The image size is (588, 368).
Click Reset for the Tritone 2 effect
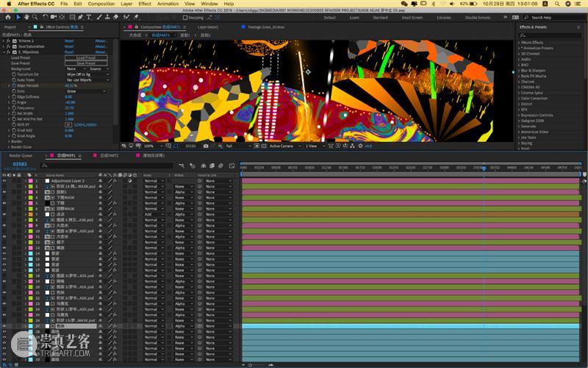click(x=69, y=40)
